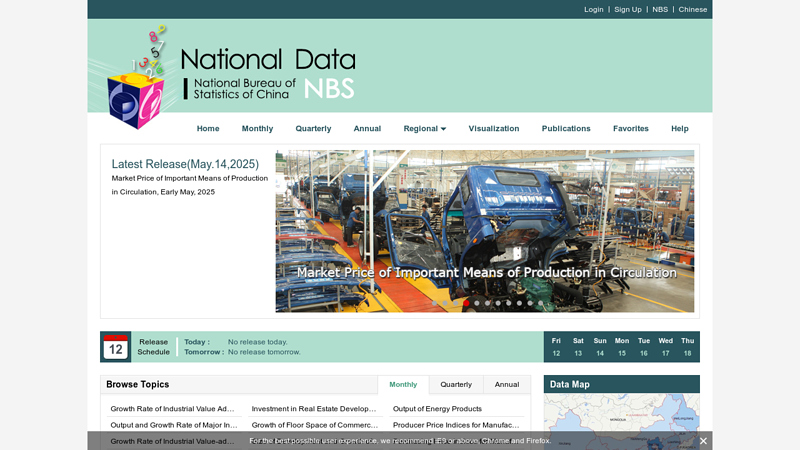Select the fifth slide indicator dot
800x450 pixels.
click(477, 303)
